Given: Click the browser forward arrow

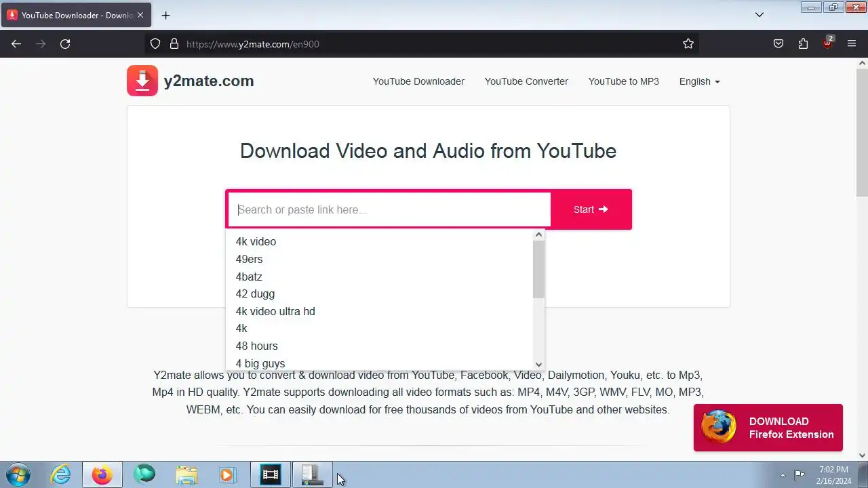Looking at the screenshot, I should [41, 44].
